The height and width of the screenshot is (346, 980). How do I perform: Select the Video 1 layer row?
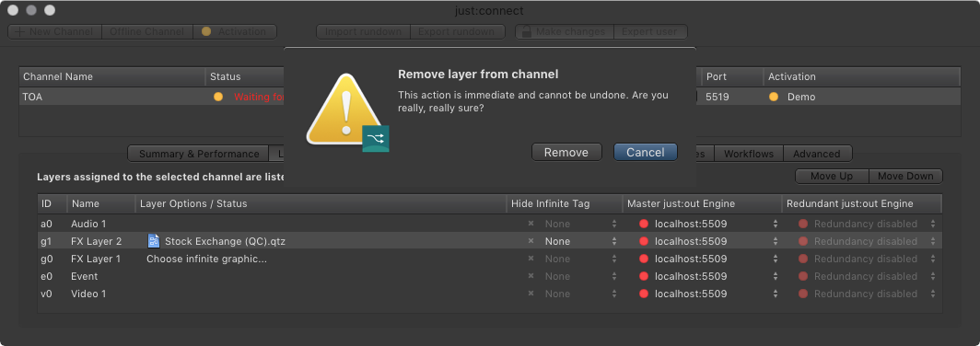pos(489,294)
